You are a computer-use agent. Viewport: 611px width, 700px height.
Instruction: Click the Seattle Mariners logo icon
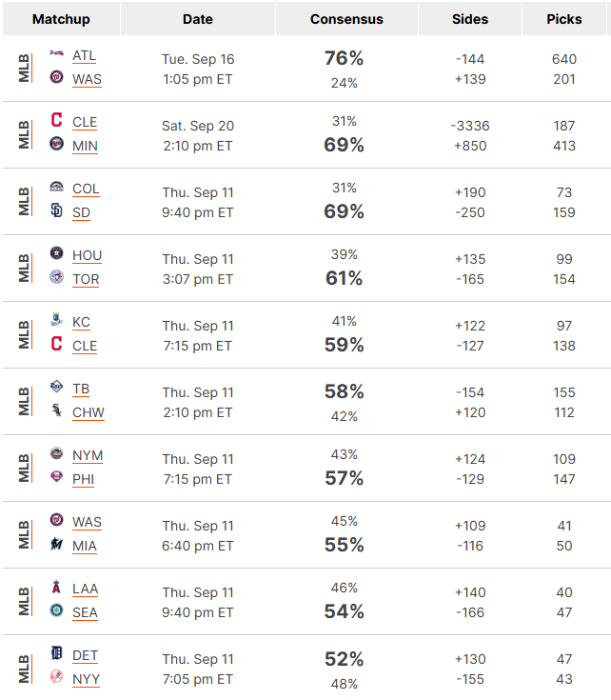56,610
